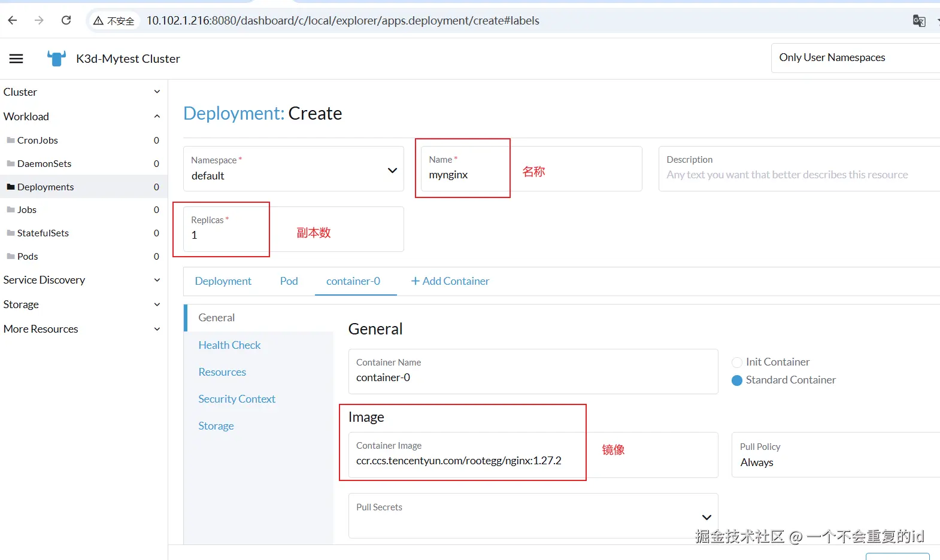Click the Add Container button
The width and height of the screenshot is (940, 560).
pyautogui.click(x=450, y=281)
